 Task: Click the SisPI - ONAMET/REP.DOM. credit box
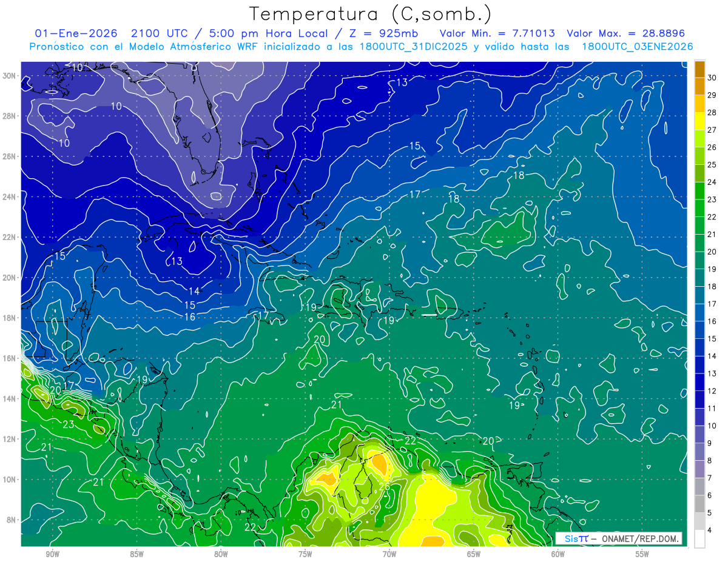618,538
